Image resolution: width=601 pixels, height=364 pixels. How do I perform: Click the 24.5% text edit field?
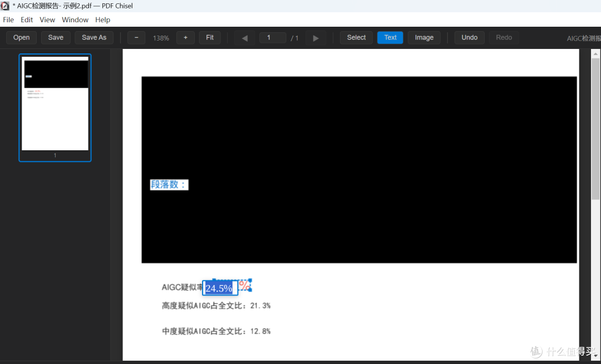(220, 288)
